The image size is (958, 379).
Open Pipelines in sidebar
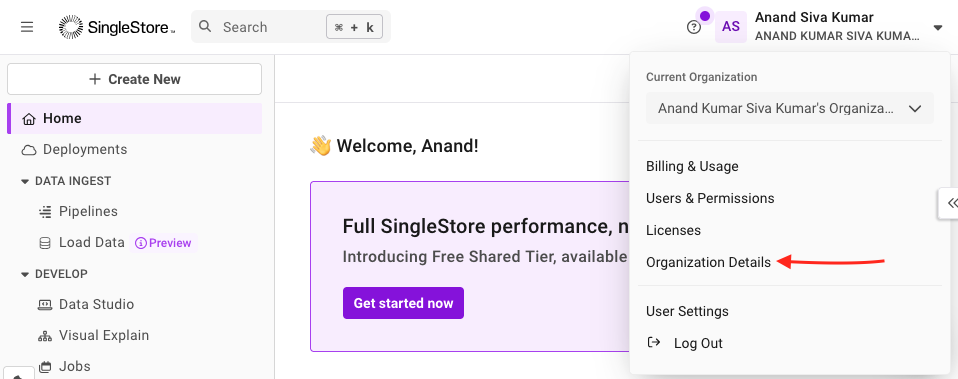tap(88, 212)
